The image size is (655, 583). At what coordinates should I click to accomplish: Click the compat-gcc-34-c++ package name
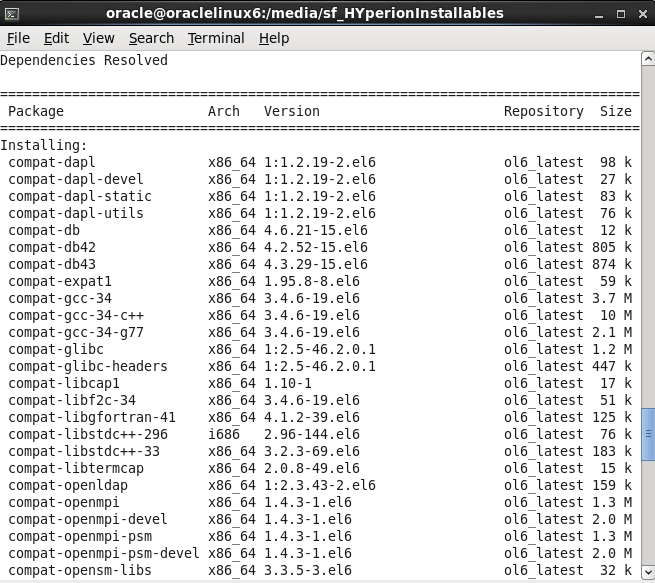76,316
